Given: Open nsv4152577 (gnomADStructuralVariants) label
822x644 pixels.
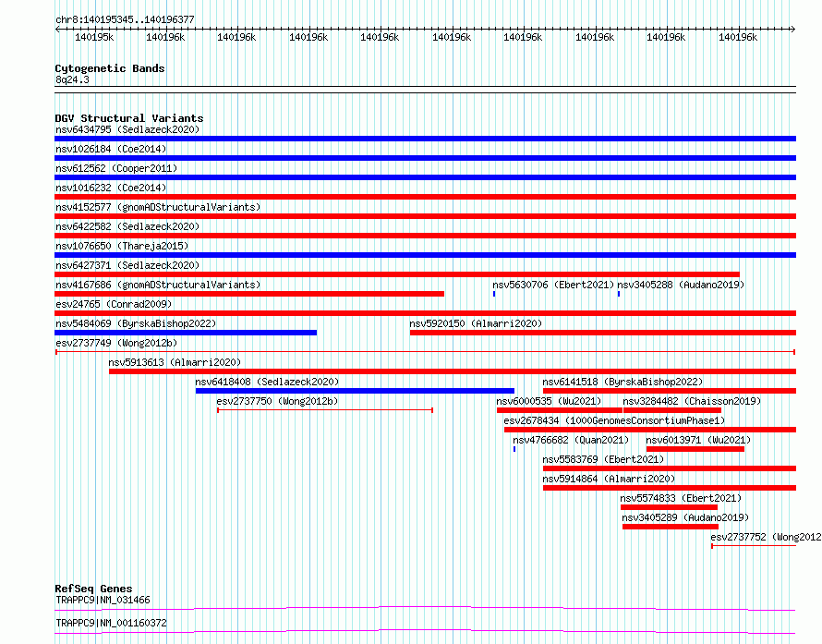Looking at the screenshot, I should point(158,207).
